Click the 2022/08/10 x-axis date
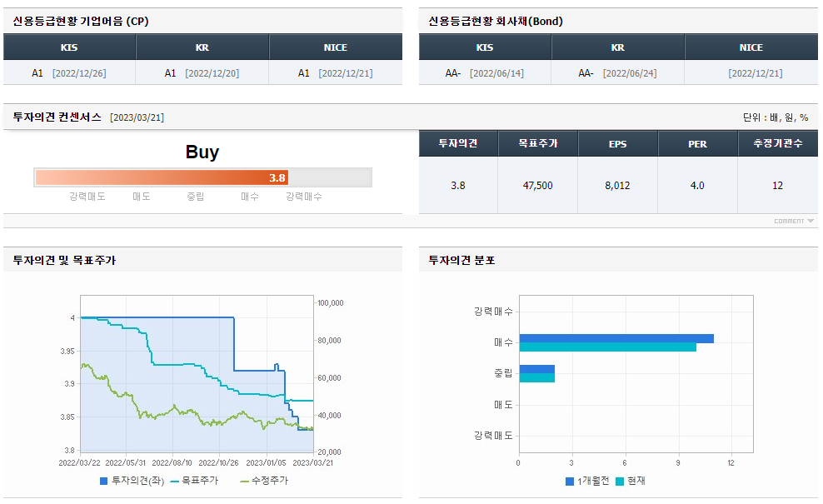The image size is (823, 504). pos(172,462)
